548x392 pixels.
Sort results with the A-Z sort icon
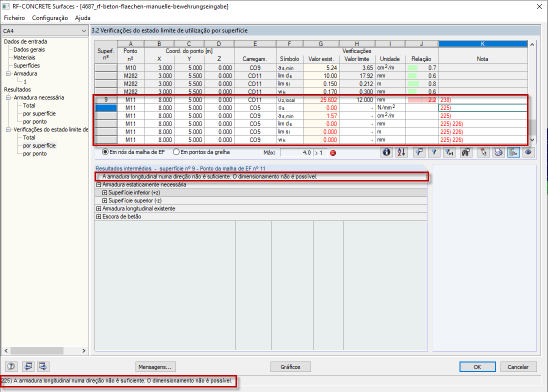[x=401, y=152]
